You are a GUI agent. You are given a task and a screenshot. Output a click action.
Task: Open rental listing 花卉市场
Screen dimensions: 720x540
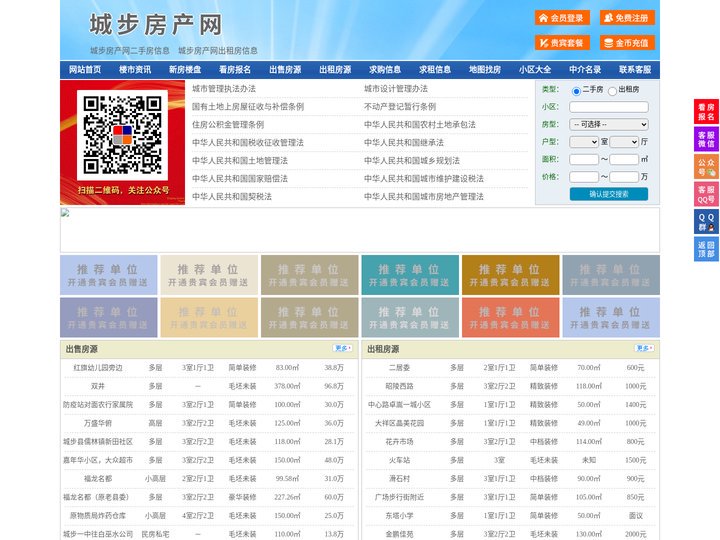[399, 442]
